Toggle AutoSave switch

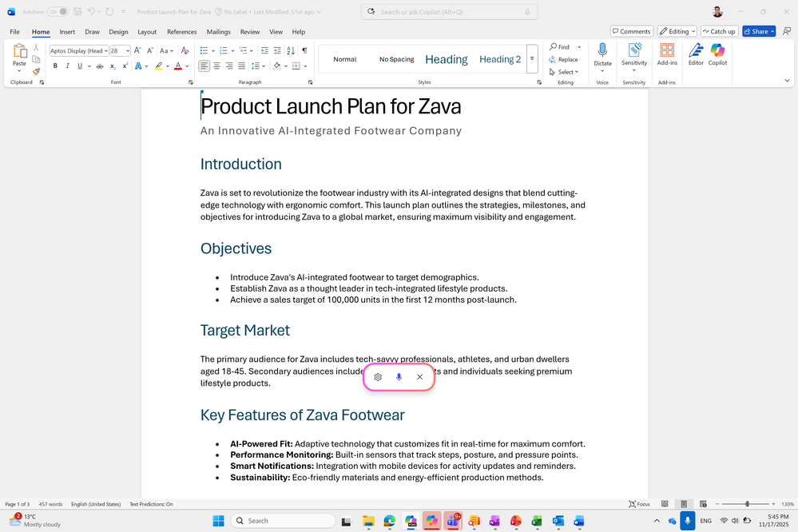pos(58,11)
